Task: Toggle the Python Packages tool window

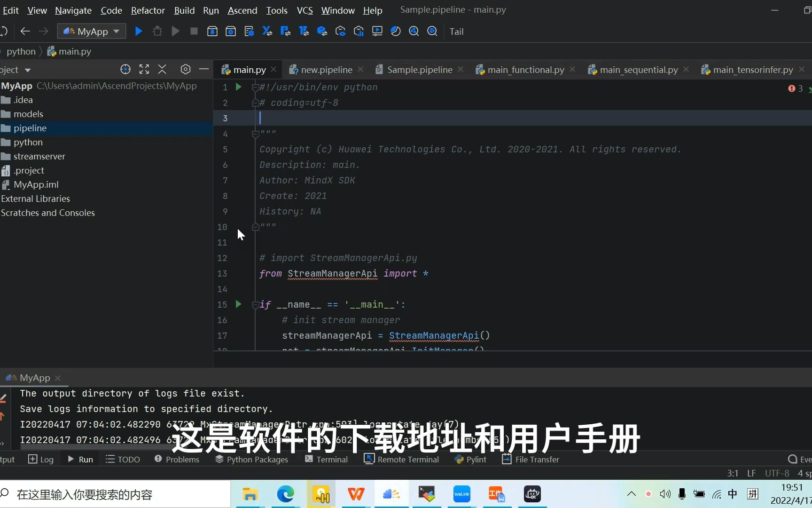Action: pos(251,459)
